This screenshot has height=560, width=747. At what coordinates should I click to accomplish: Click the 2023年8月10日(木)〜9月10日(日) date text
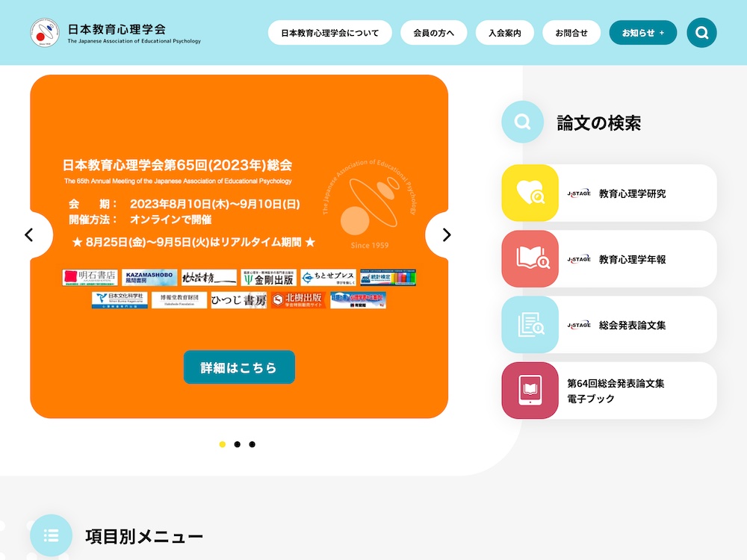[x=215, y=204]
